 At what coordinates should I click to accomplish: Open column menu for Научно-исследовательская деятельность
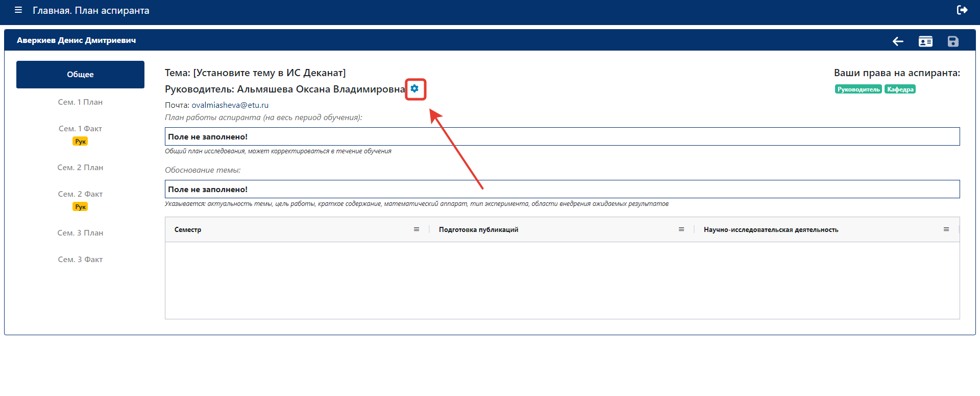946,229
